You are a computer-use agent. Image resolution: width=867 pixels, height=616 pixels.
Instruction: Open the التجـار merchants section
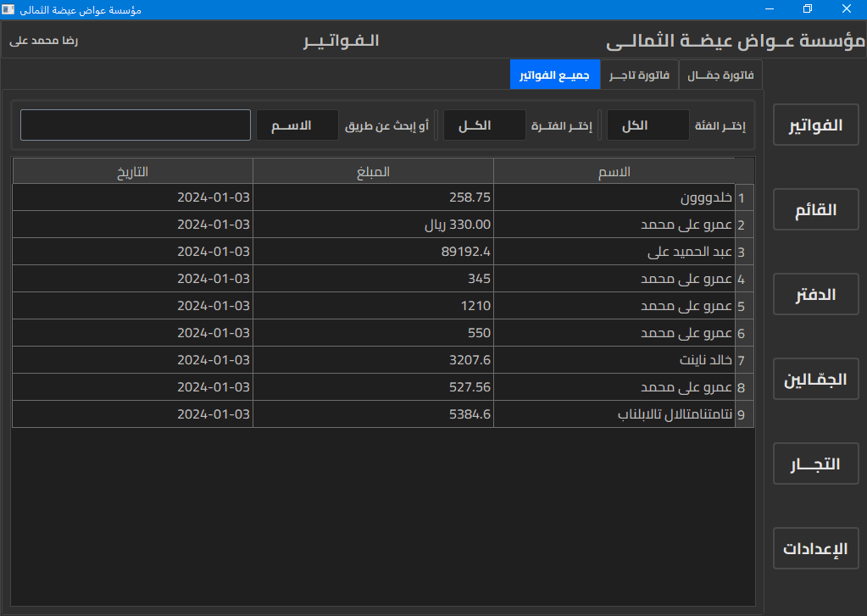tap(815, 463)
